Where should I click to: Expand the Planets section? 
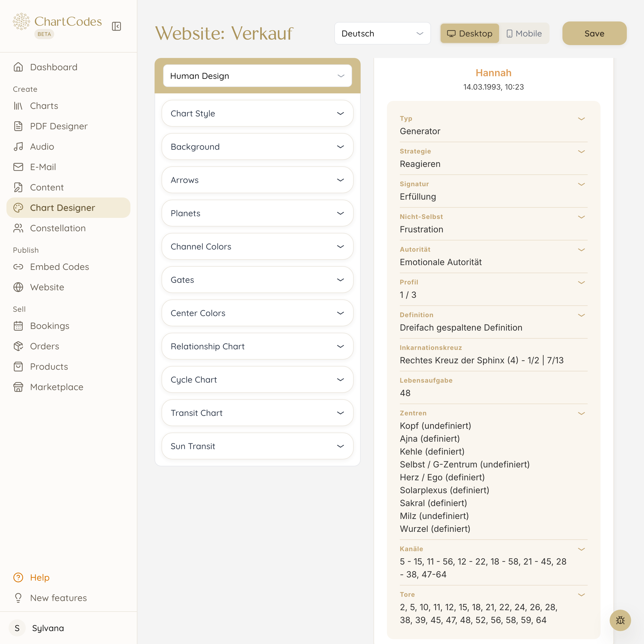[x=257, y=213]
